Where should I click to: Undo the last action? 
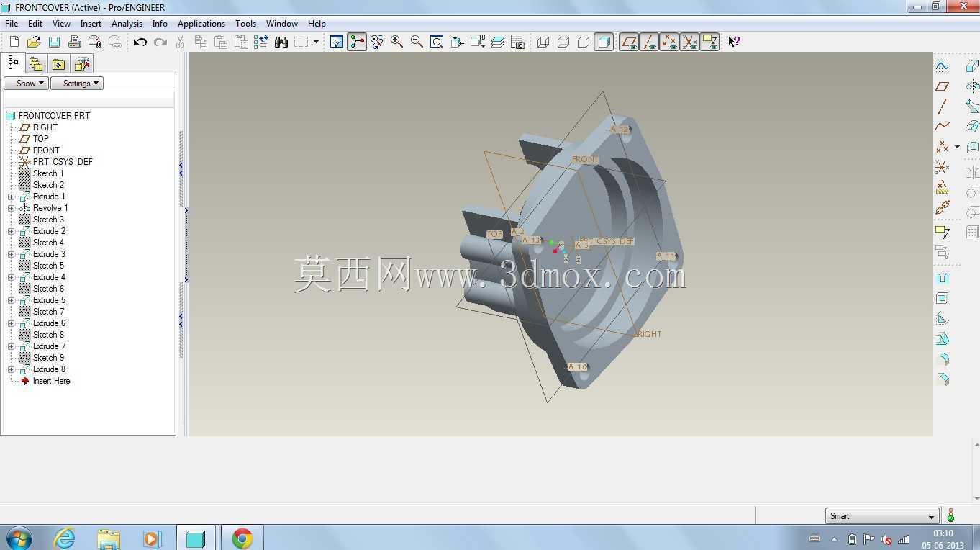tap(140, 42)
